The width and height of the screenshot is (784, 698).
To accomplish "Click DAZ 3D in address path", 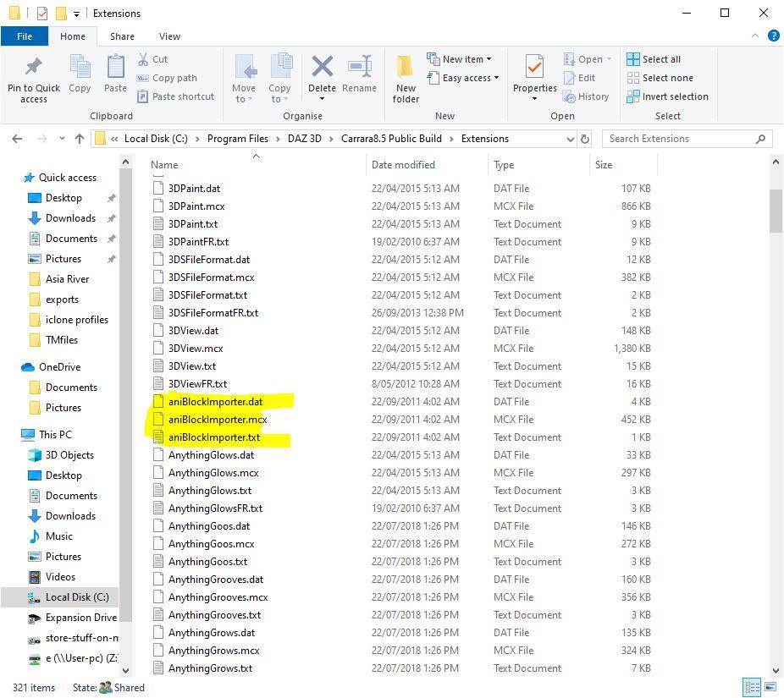I will click(305, 139).
